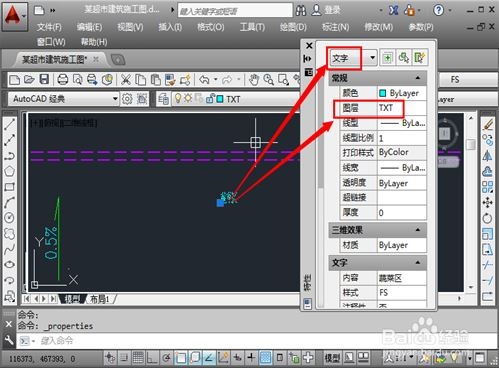Select the Pan hand tool
Viewport: 499px width, 368px height.
coord(254,80)
